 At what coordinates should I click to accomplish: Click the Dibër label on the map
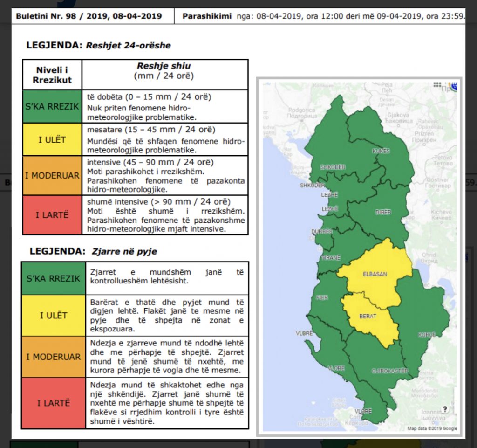click(x=383, y=212)
